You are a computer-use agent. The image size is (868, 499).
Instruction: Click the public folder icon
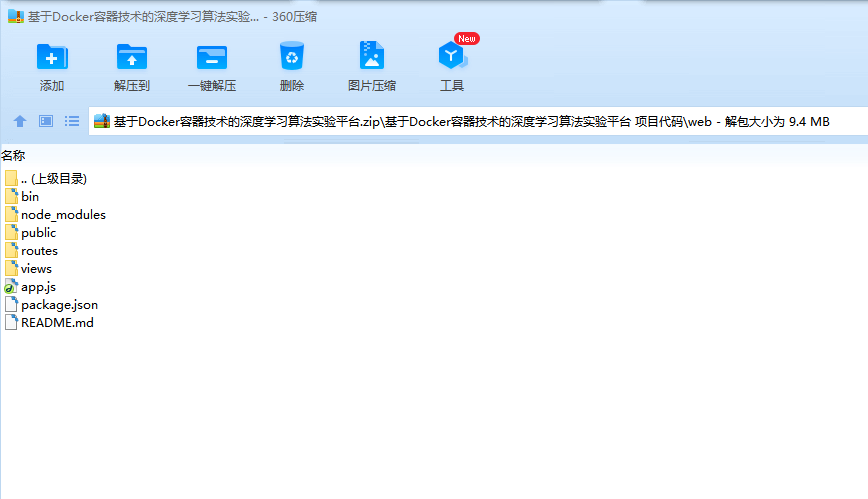coord(11,233)
